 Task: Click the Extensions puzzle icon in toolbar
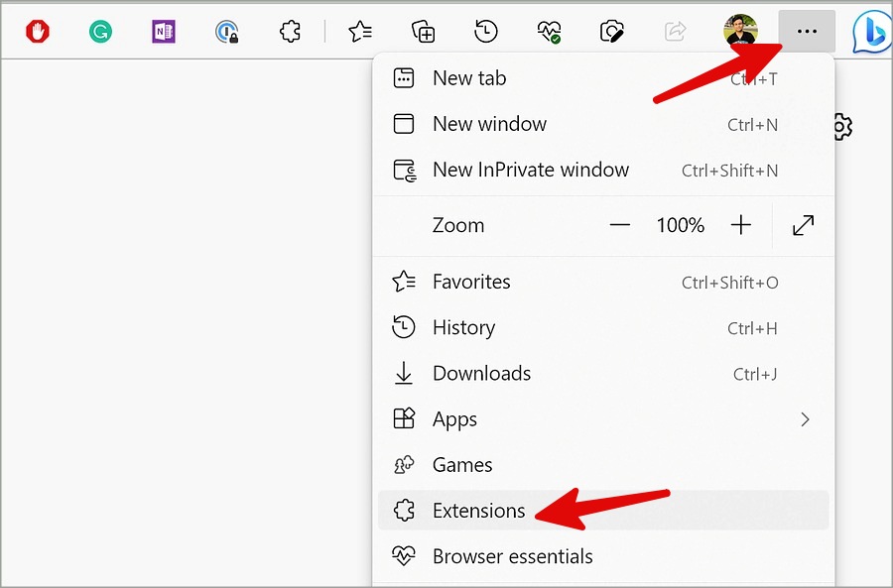(x=290, y=32)
